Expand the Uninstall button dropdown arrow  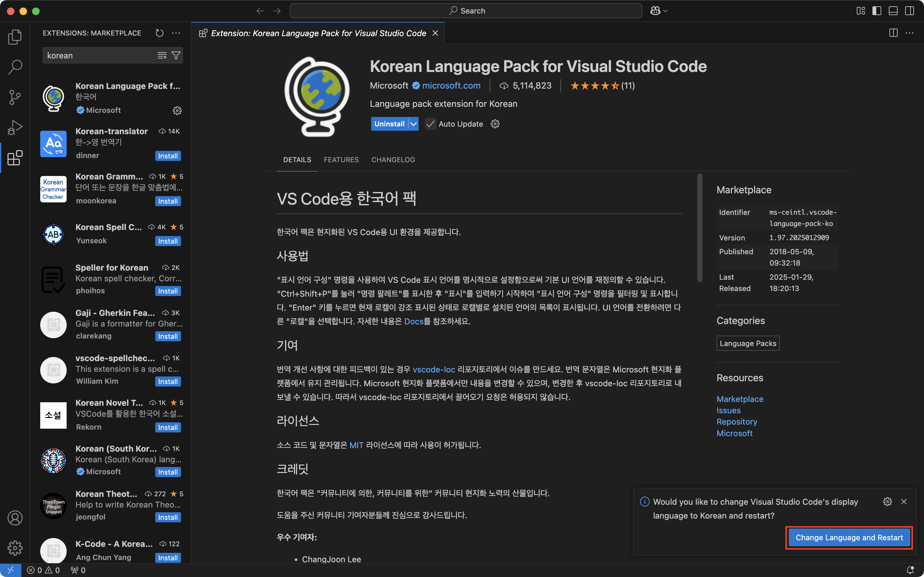[x=413, y=124]
